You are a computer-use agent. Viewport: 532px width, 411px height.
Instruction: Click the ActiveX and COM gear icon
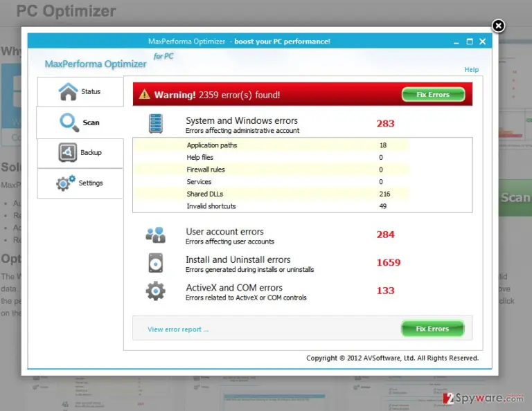(156, 291)
